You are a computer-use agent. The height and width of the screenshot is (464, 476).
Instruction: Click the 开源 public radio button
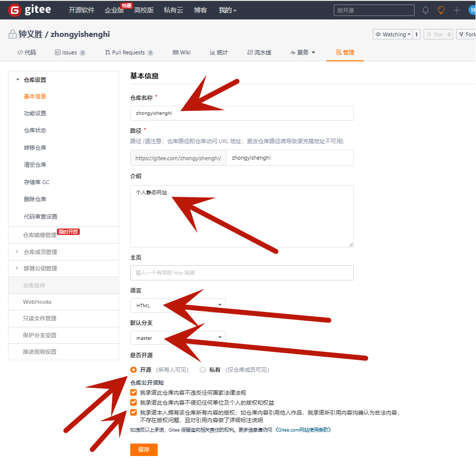pos(133,370)
